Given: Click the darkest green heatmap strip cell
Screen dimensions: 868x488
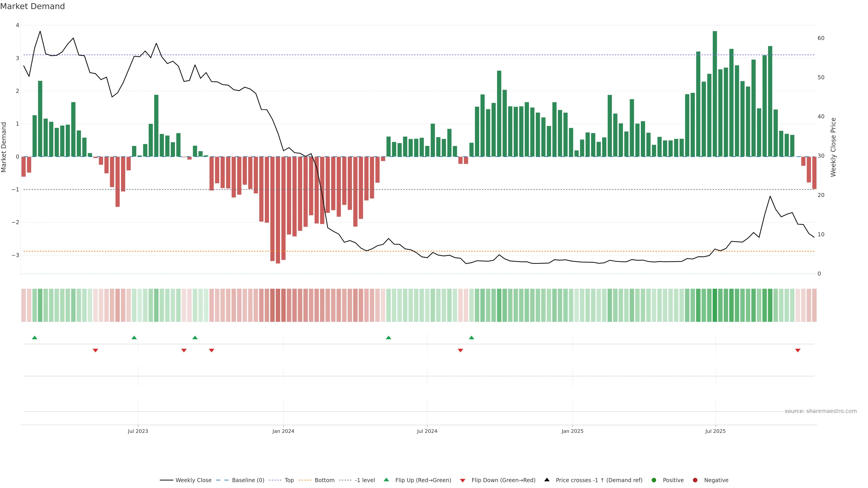Looking at the screenshot, I should [x=715, y=305].
